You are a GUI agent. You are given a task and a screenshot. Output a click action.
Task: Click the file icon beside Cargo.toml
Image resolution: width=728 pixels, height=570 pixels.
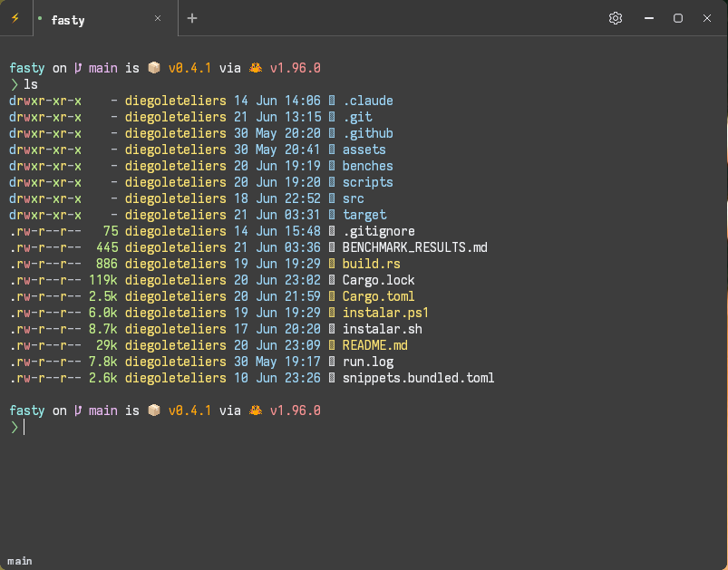(332, 296)
